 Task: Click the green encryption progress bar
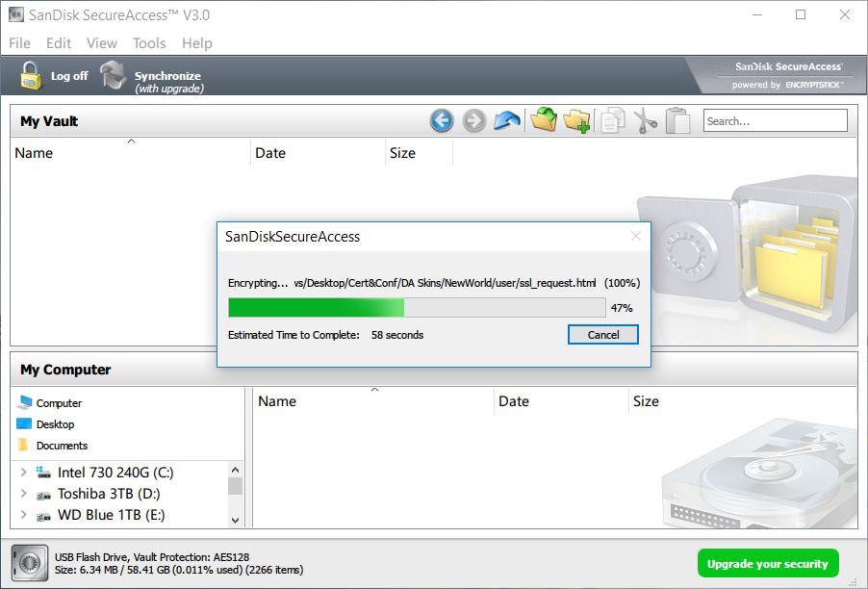(x=417, y=307)
